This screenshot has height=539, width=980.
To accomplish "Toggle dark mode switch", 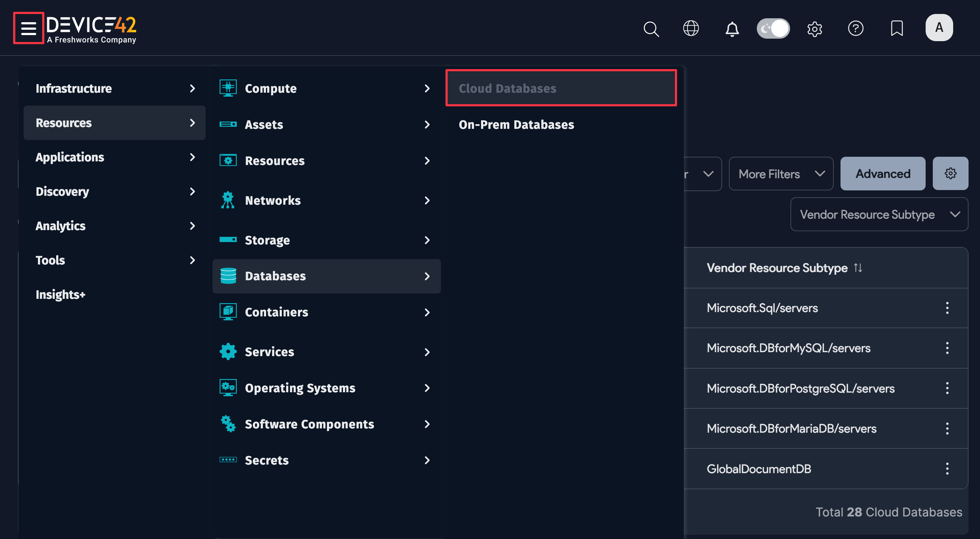I will click(773, 28).
